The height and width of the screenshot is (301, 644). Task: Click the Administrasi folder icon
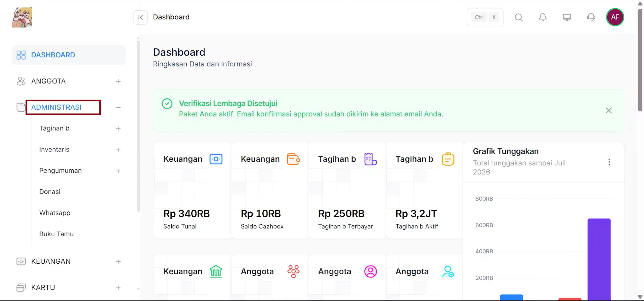(21, 107)
